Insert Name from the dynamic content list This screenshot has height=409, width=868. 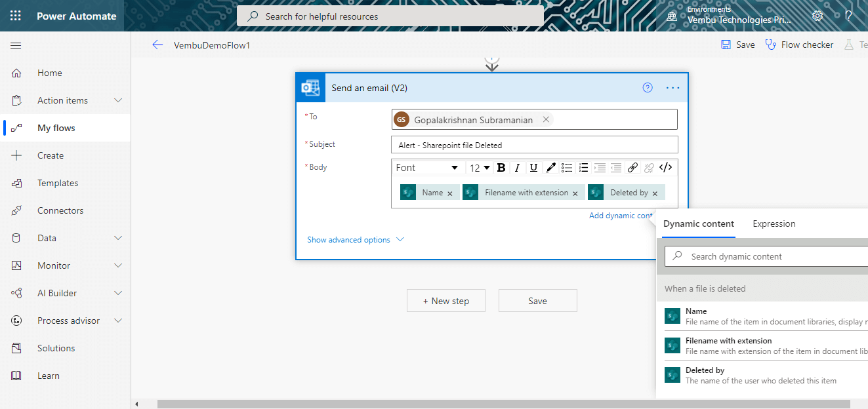(766, 316)
